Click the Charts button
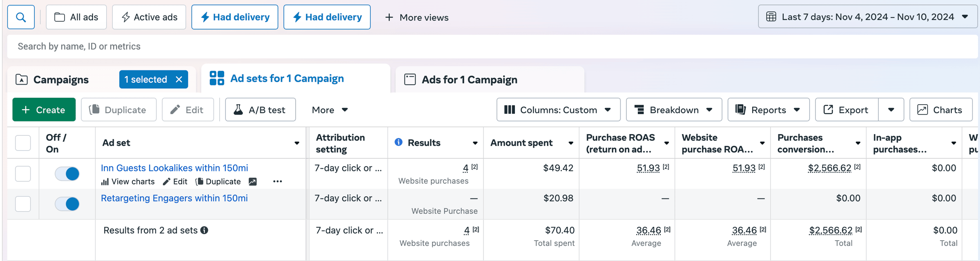Viewport: 980px width, 261px height. (x=940, y=110)
